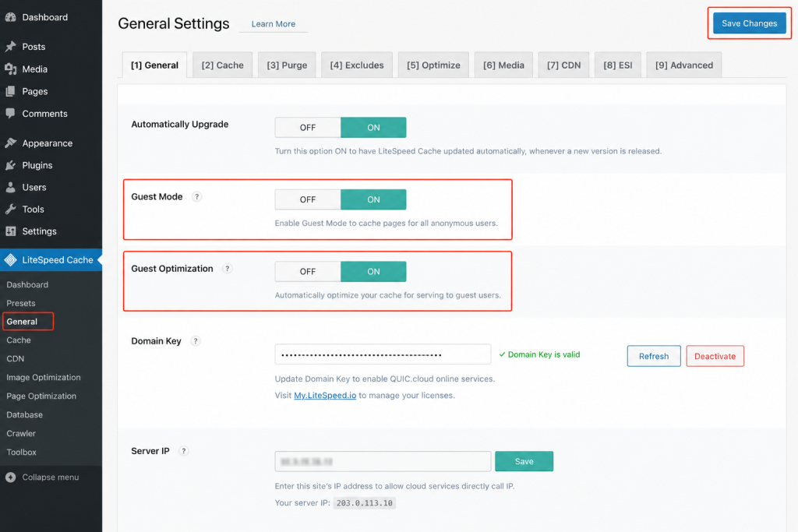This screenshot has width=798, height=532.
Task: Click the LiteSpeed Cache diamond logo icon
Action: [x=10, y=260]
